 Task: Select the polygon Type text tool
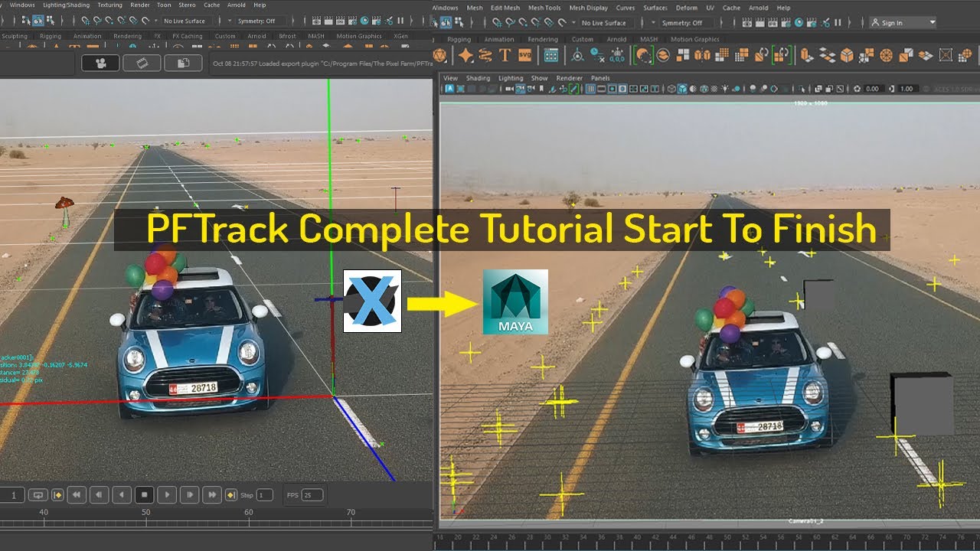(505, 55)
